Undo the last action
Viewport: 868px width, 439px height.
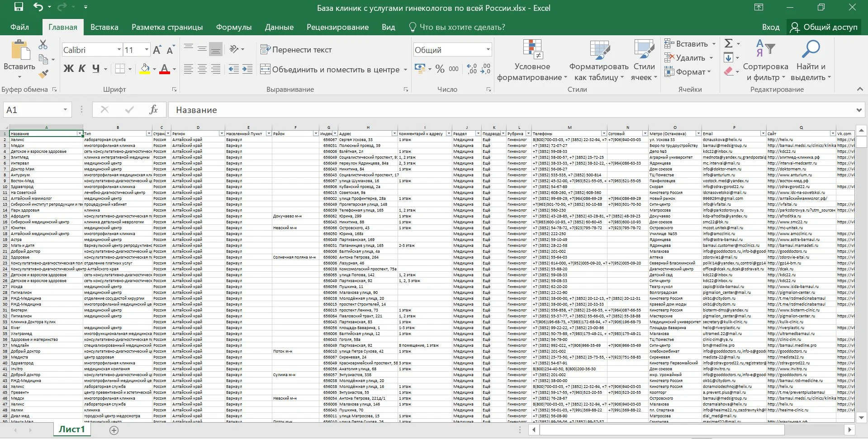(38, 7)
